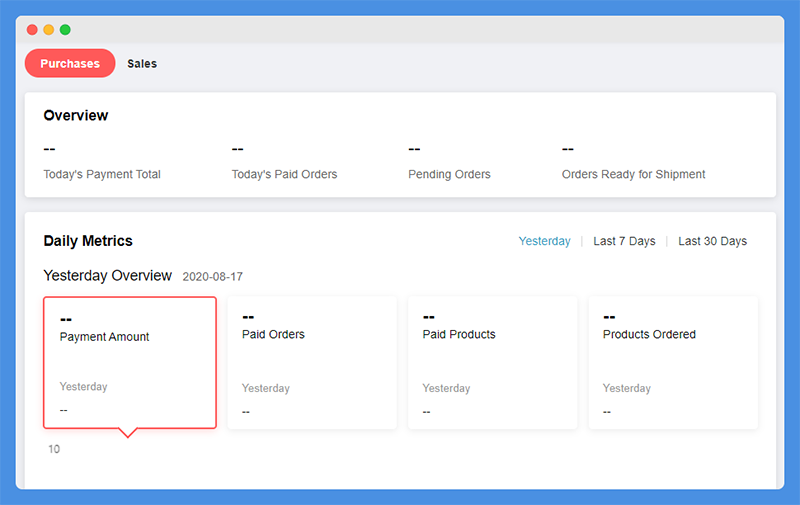Screen dimensions: 800x505
Task: Click the Yesterday Overview heading
Action: pyautogui.click(x=108, y=275)
